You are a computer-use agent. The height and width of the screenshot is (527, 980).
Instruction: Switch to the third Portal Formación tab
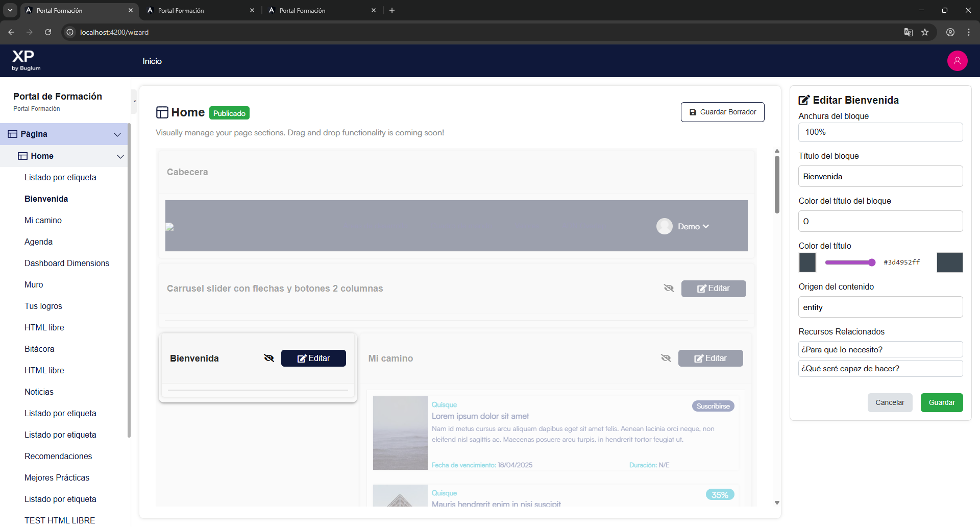(x=322, y=10)
